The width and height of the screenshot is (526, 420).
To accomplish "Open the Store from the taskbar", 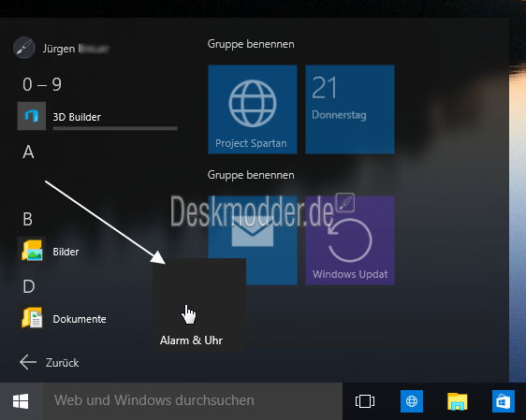I will 504,401.
